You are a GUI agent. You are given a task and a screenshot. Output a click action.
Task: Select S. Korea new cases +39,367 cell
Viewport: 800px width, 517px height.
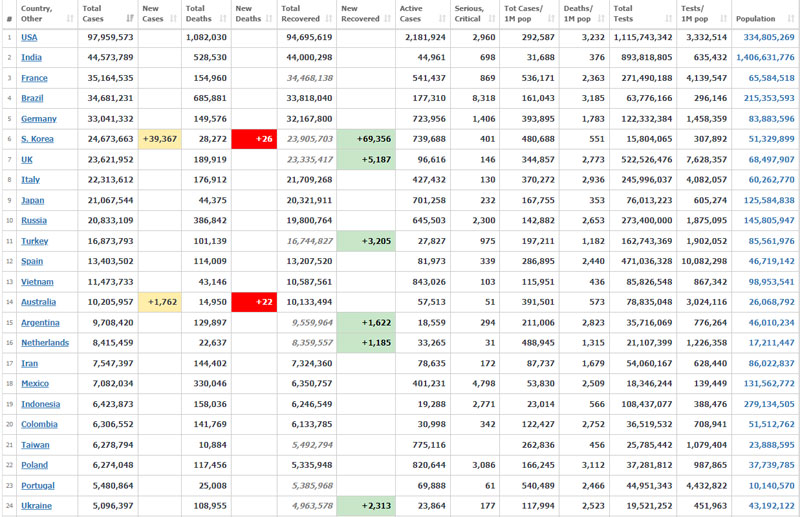point(160,139)
